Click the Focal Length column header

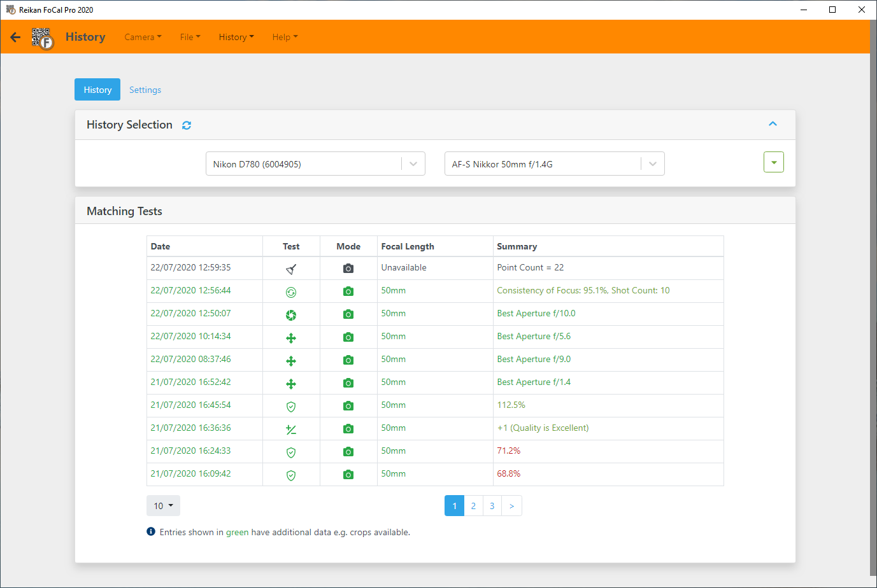[435, 246]
